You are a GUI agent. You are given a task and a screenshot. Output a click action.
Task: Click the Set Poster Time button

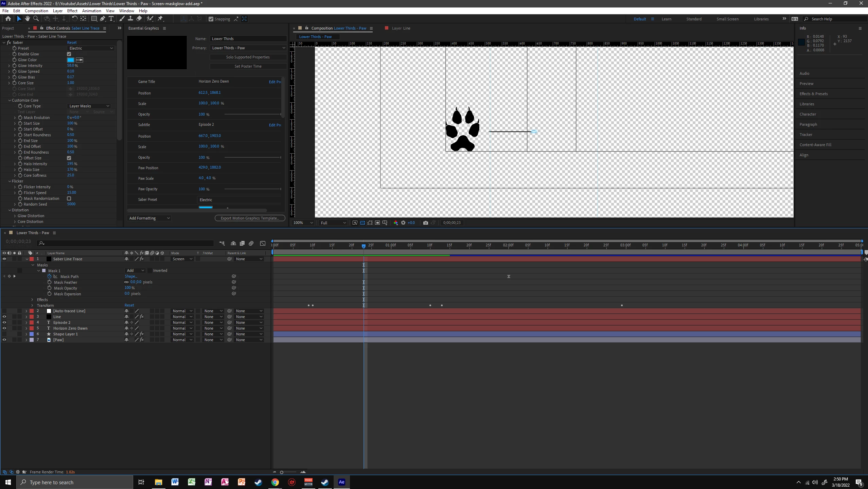point(248,66)
